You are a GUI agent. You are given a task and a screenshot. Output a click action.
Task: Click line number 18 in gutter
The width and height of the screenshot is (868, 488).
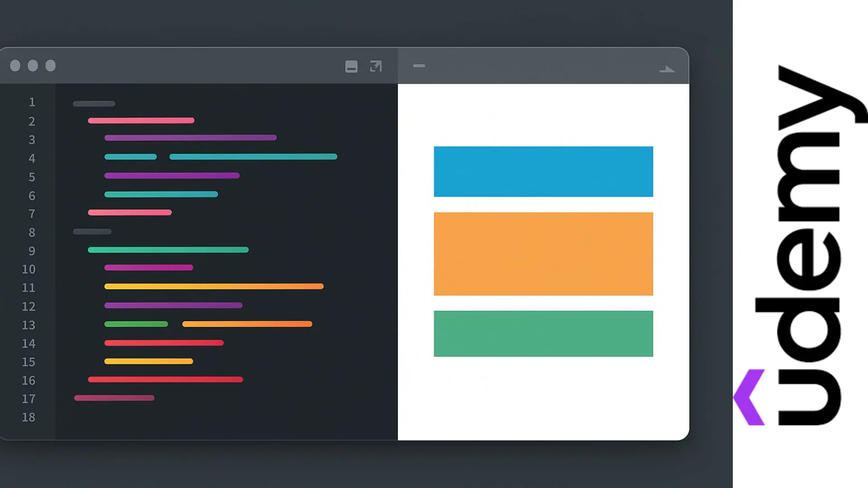[x=28, y=417]
